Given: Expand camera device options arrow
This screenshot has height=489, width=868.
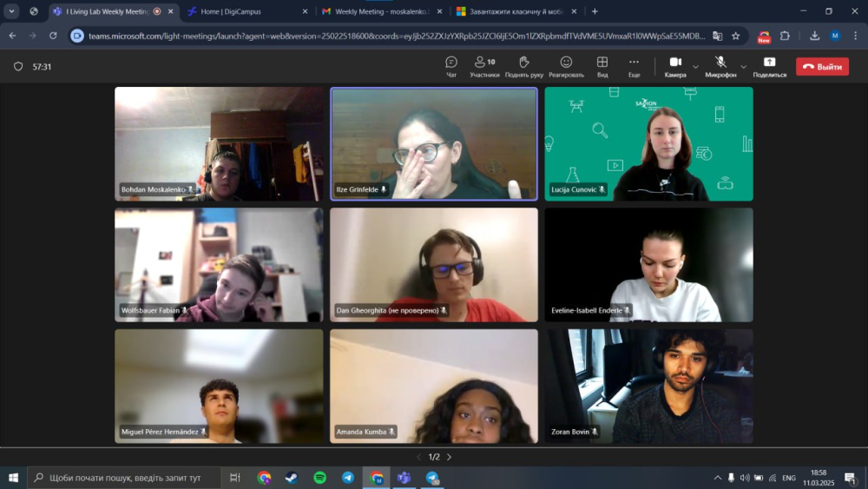Looking at the screenshot, I should pos(695,67).
